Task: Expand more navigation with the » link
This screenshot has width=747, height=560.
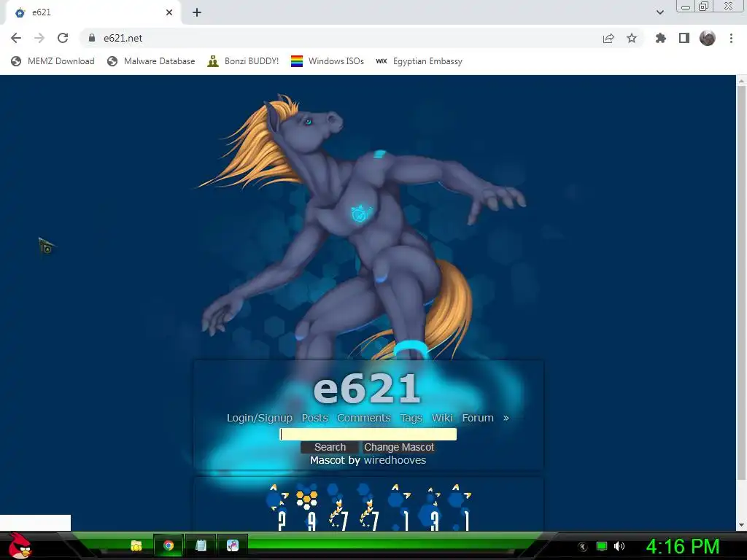Action: pyautogui.click(x=506, y=418)
